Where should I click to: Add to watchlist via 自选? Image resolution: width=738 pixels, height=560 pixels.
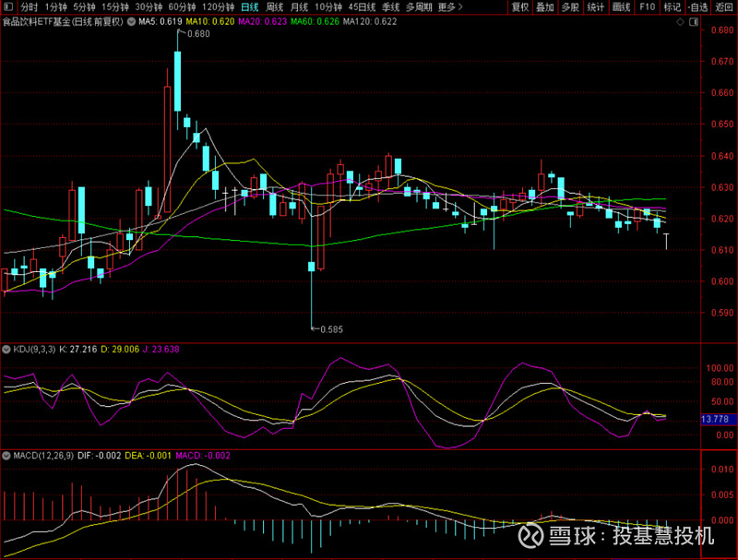[697, 8]
